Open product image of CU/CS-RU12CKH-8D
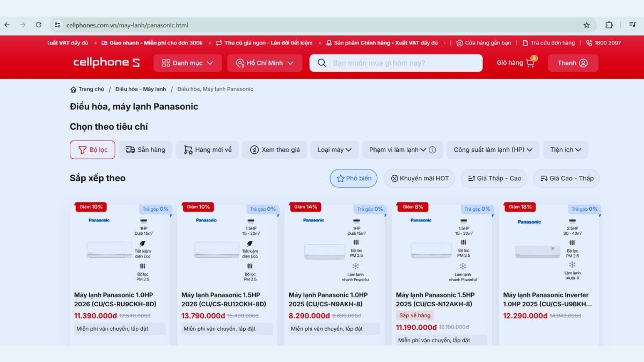The width and height of the screenshot is (644, 362). pos(228,249)
